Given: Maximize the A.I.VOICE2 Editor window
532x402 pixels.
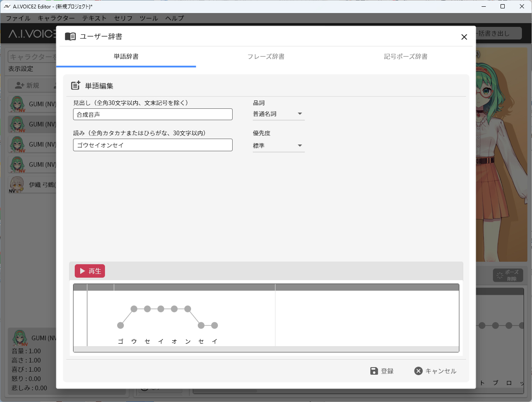Looking at the screenshot, I should pos(503,7).
